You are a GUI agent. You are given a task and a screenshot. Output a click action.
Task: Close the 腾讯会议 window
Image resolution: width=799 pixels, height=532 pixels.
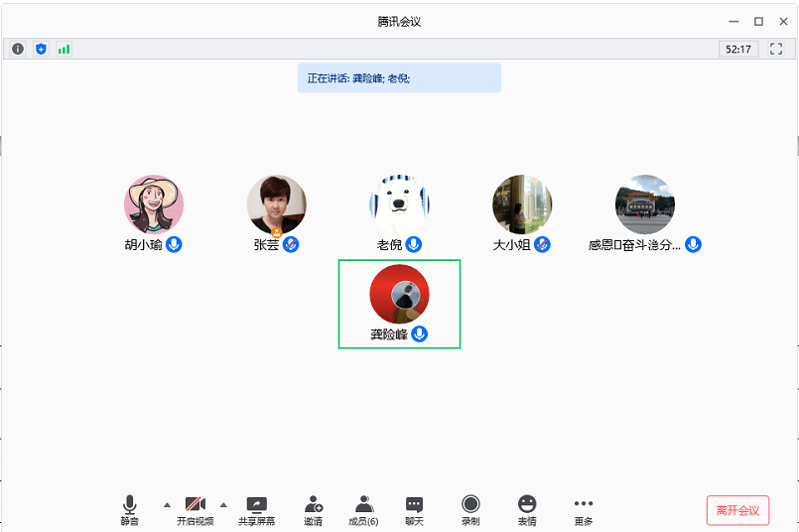(784, 22)
